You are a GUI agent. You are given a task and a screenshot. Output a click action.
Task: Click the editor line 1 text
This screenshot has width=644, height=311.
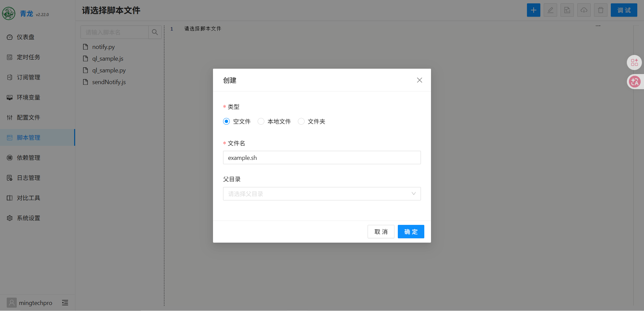point(203,28)
